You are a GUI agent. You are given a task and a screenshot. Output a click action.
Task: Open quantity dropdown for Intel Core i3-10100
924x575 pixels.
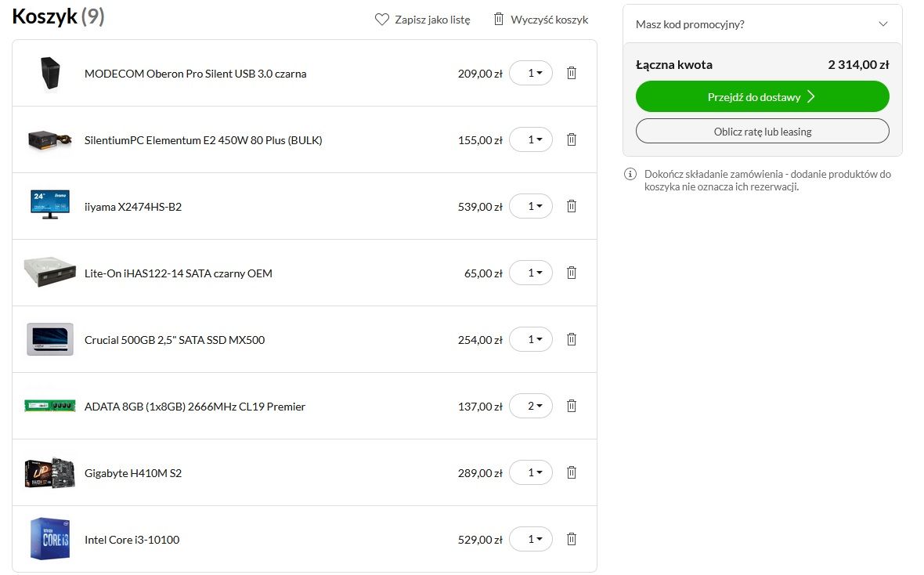click(x=531, y=540)
